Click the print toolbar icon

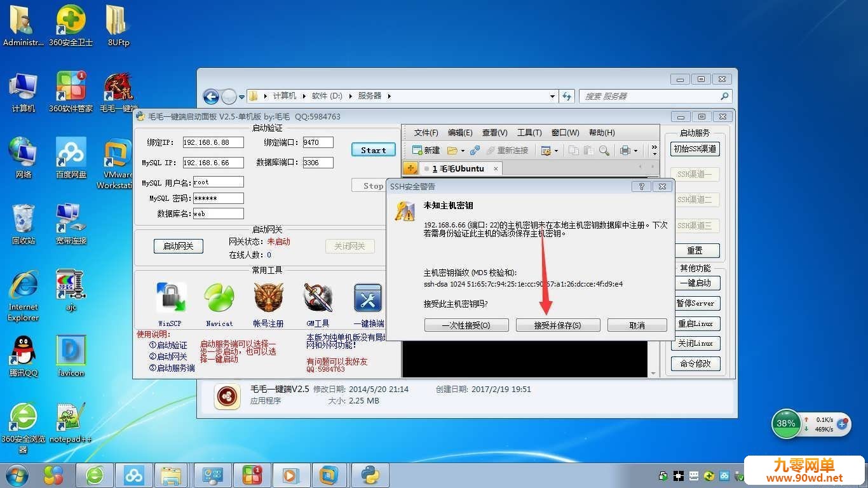click(x=625, y=151)
